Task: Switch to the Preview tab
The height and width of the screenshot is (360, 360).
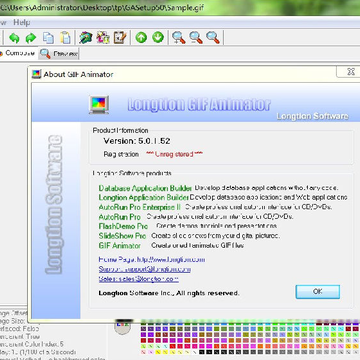Action: point(59,54)
